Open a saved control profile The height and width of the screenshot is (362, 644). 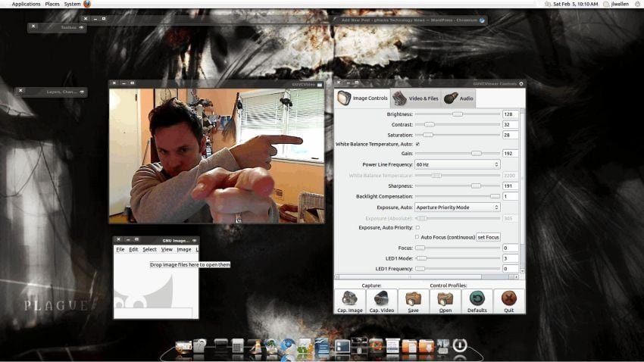(x=445, y=298)
